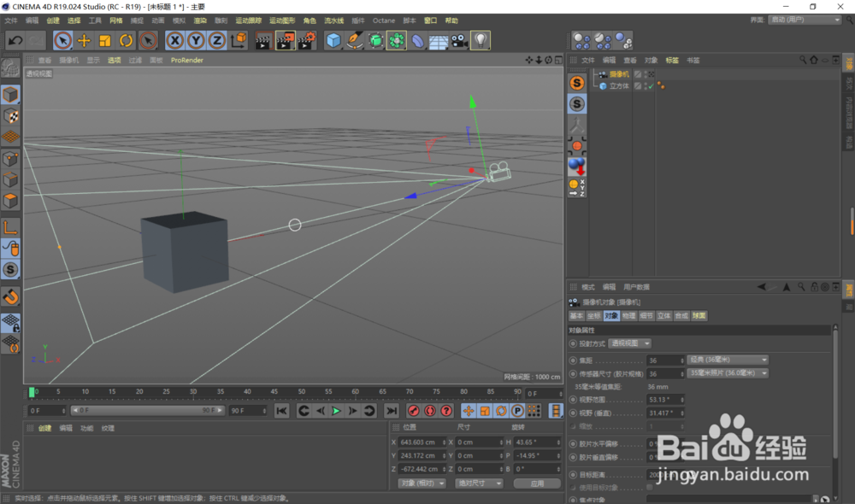855x504 pixels.
Task: Click the blue Bend deformer icon
Action: tap(418, 41)
